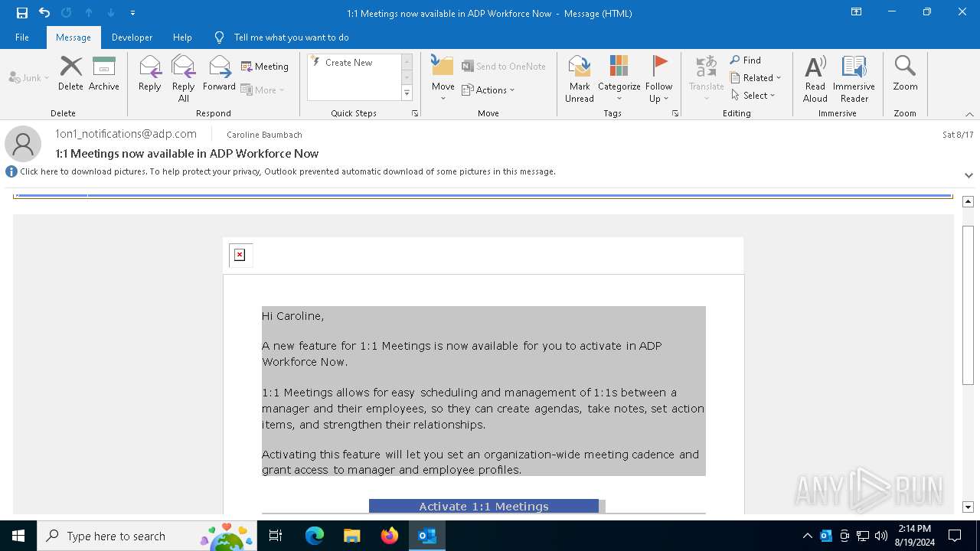Reply All to the message

pos(184,78)
